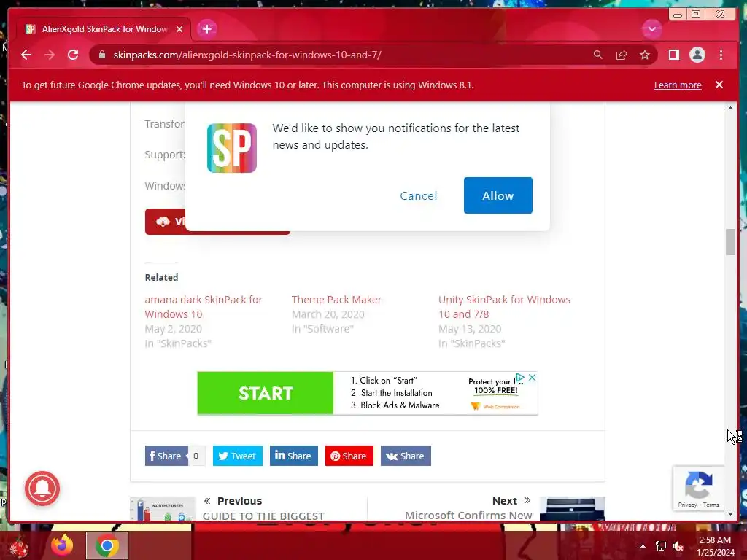Open amana dark SkinPack for Windows 10
Image resolution: width=747 pixels, height=560 pixels.
tap(204, 307)
